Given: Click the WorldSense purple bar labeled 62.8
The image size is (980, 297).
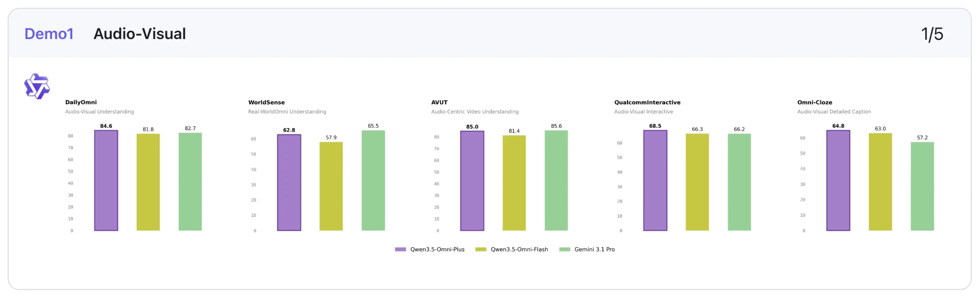Looking at the screenshot, I should click(x=289, y=182).
